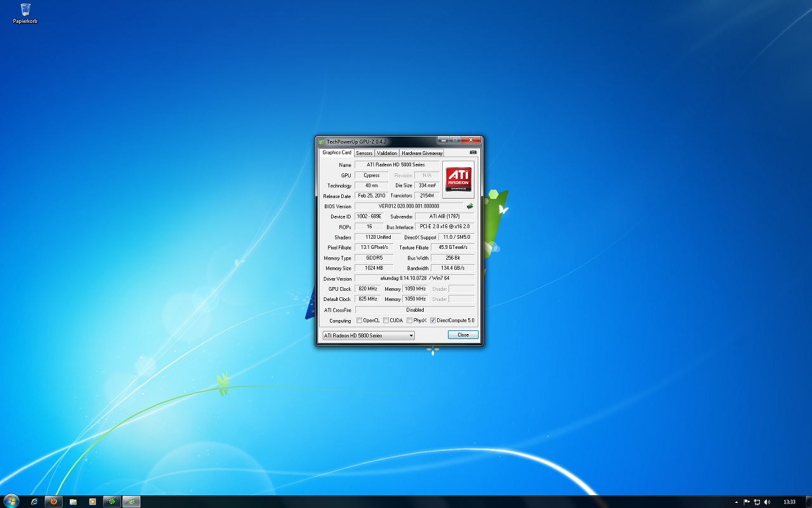
Task: Click the Release Date Feb 25, 2010
Action: [372, 196]
